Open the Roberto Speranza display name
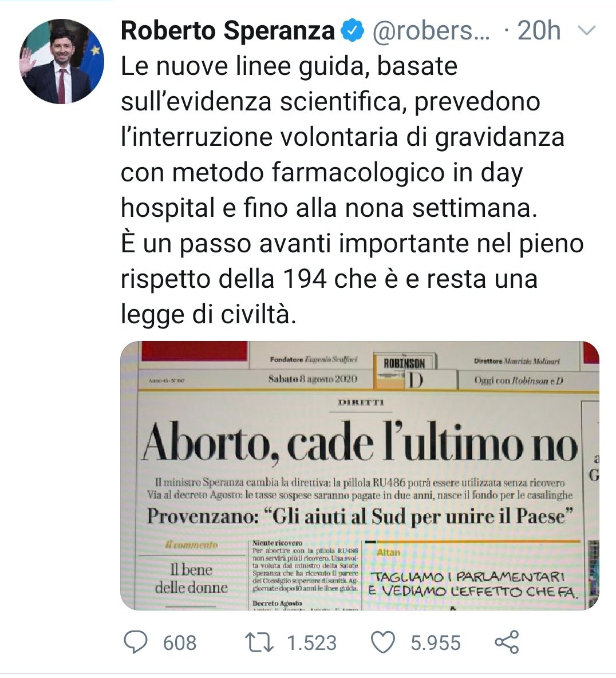The width and height of the screenshot is (616, 678). click(228, 31)
